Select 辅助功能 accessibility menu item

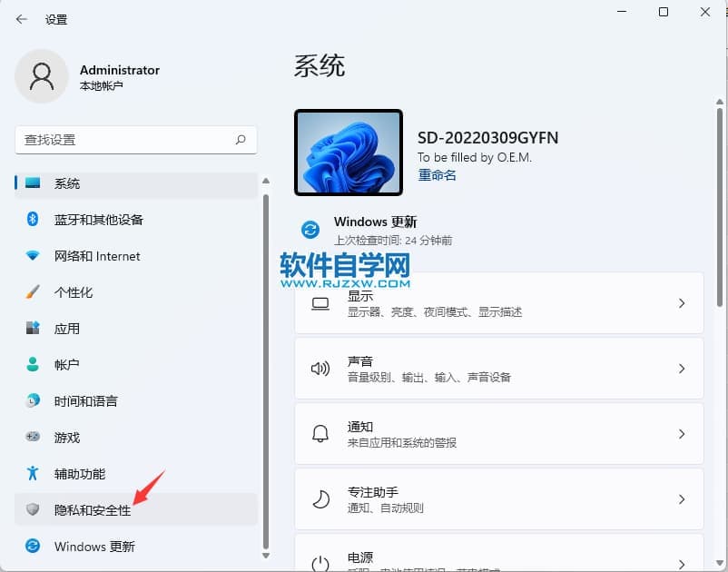point(80,474)
